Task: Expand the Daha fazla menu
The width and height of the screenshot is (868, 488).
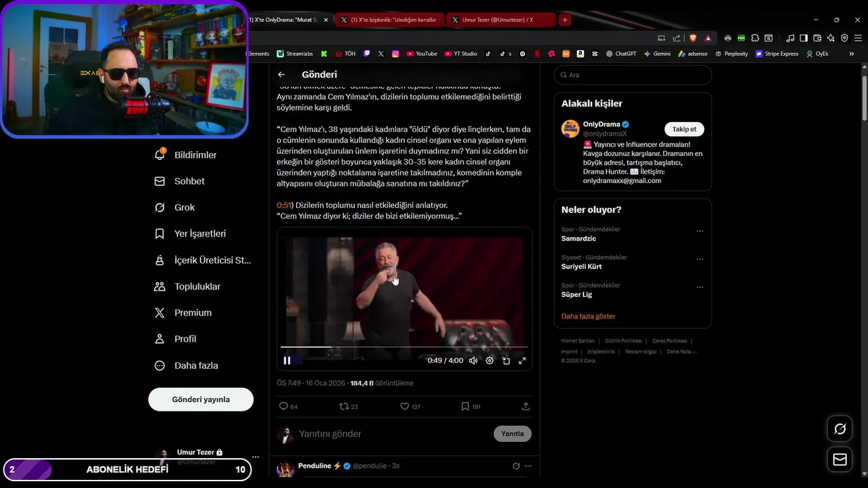Action: pos(186,365)
